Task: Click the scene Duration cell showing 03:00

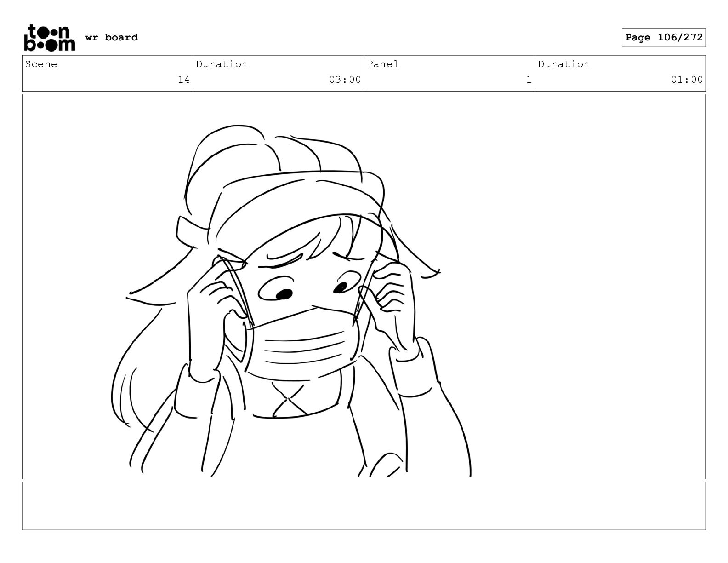Action: click(x=279, y=73)
